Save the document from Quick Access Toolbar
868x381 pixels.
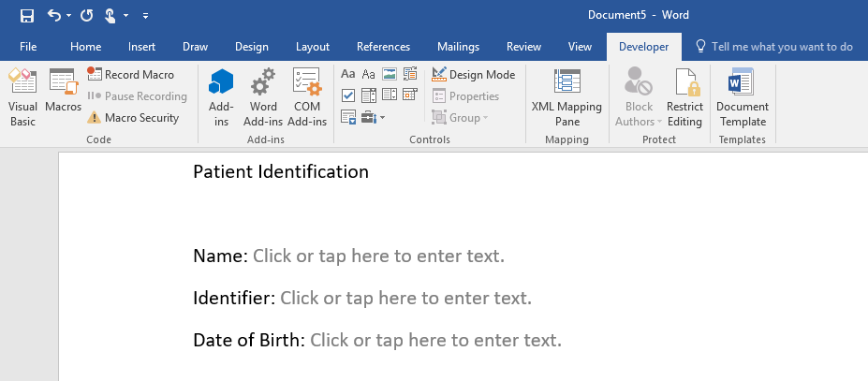(26, 16)
